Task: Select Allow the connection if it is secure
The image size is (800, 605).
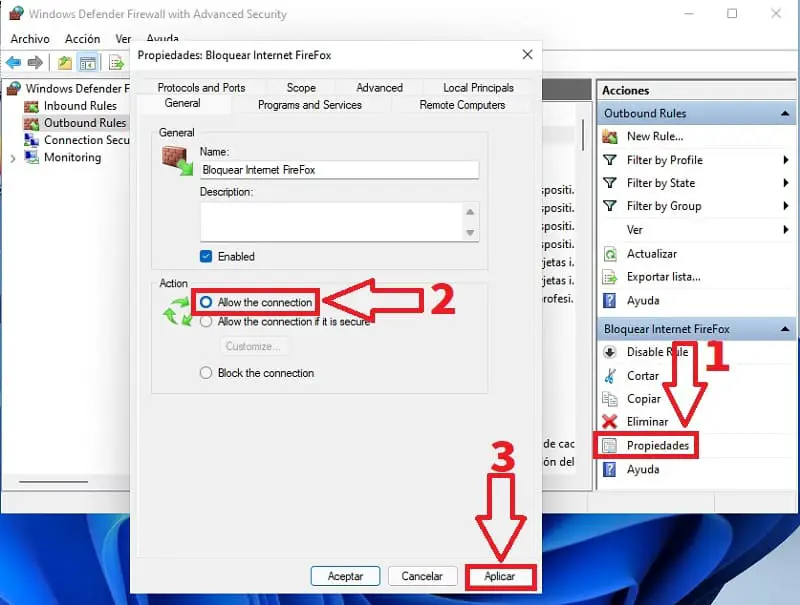Action: (x=206, y=322)
